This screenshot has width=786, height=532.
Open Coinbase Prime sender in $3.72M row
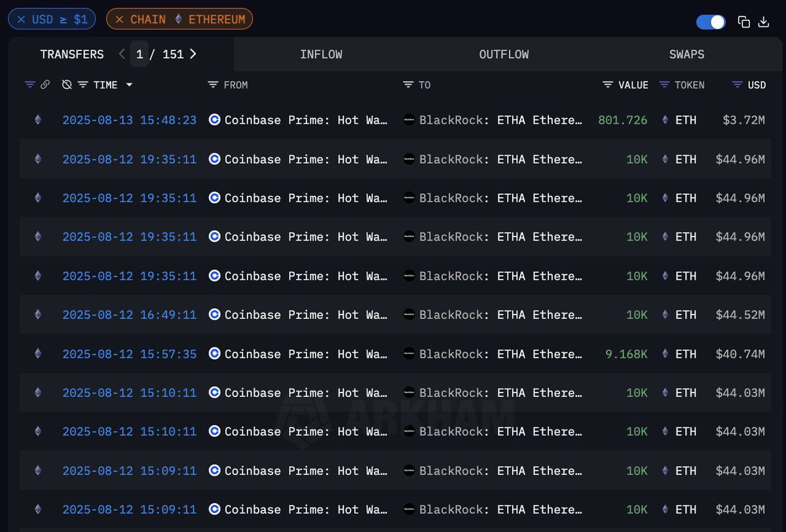coord(307,120)
